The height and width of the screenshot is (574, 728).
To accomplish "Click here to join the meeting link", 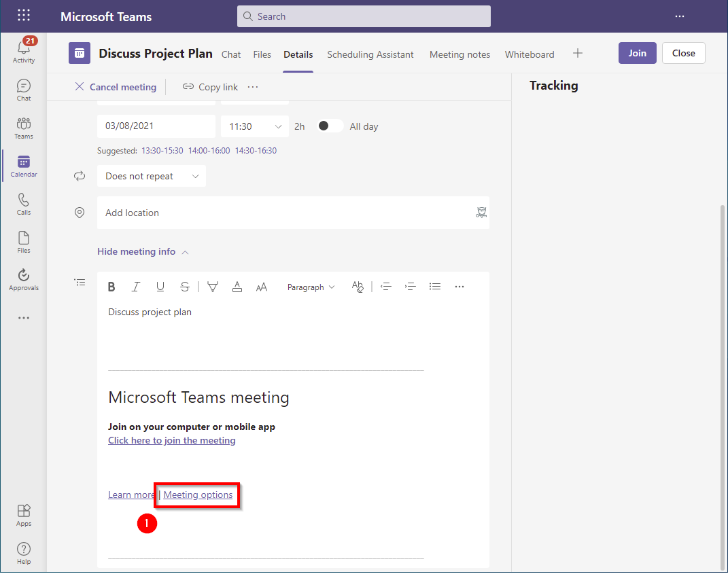I will 172,440.
